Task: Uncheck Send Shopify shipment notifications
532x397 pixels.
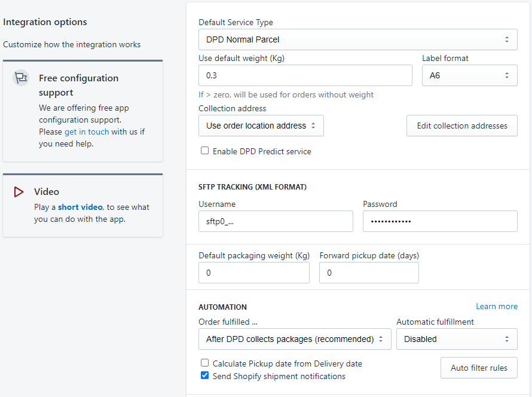Action: 204,375
